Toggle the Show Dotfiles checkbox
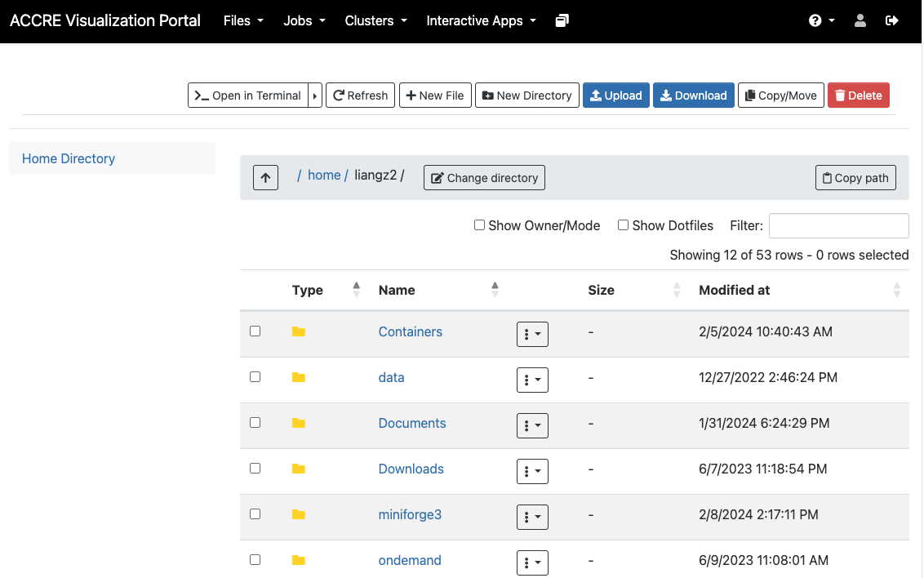The width and height of the screenshot is (924, 578). pyautogui.click(x=623, y=225)
